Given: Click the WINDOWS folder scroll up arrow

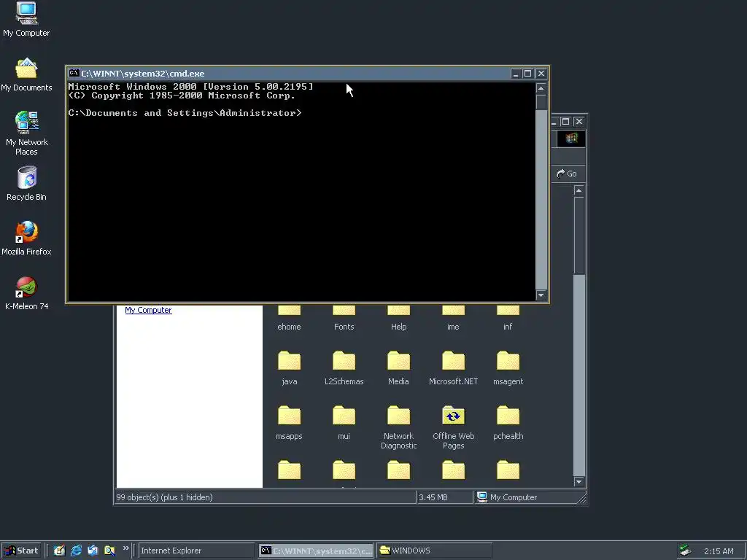Looking at the screenshot, I should click(578, 191).
